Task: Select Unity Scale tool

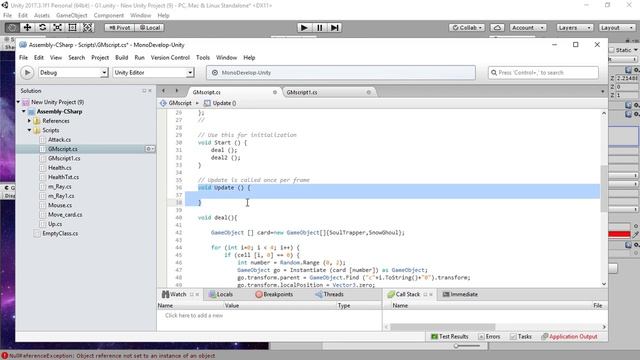Action: click(58, 27)
